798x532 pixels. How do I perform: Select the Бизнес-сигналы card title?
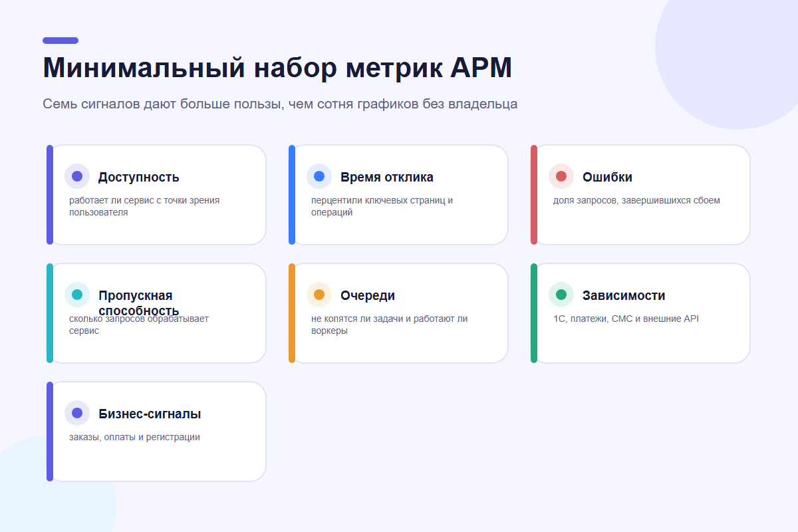(x=150, y=414)
